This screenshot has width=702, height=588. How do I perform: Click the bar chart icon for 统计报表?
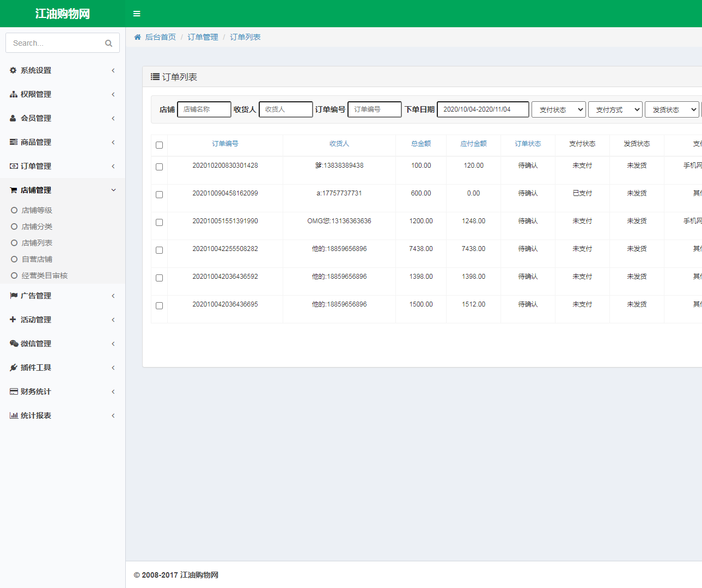[x=14, y=415]
